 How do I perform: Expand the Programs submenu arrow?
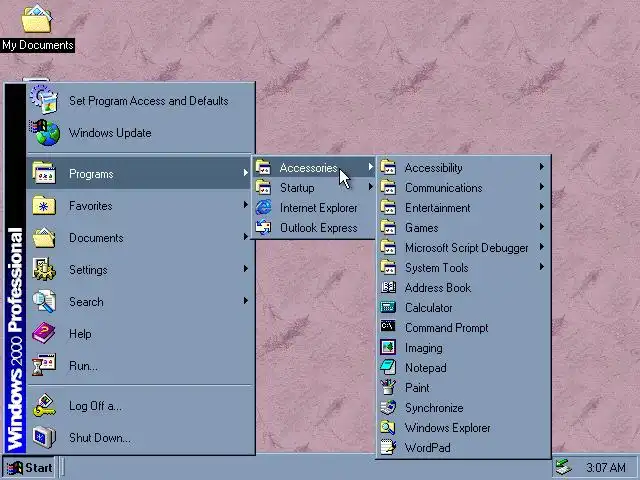[x=246, y=173]
